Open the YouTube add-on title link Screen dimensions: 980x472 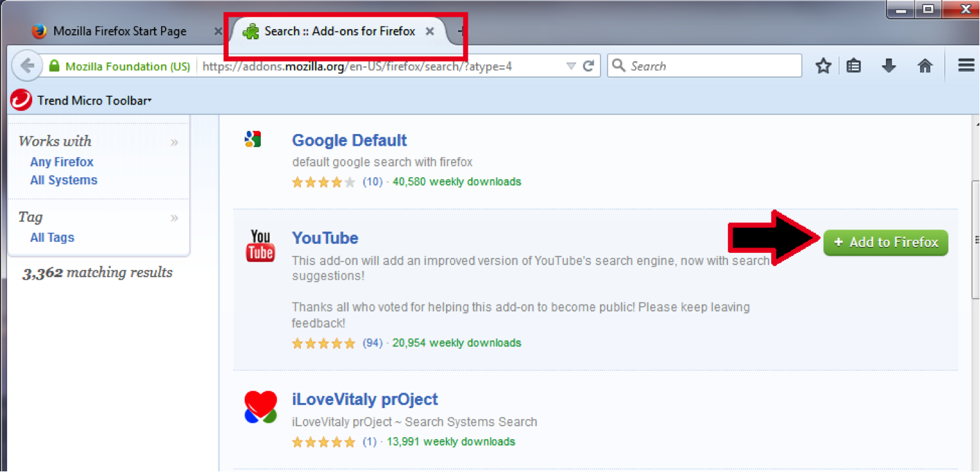[325, 238]
